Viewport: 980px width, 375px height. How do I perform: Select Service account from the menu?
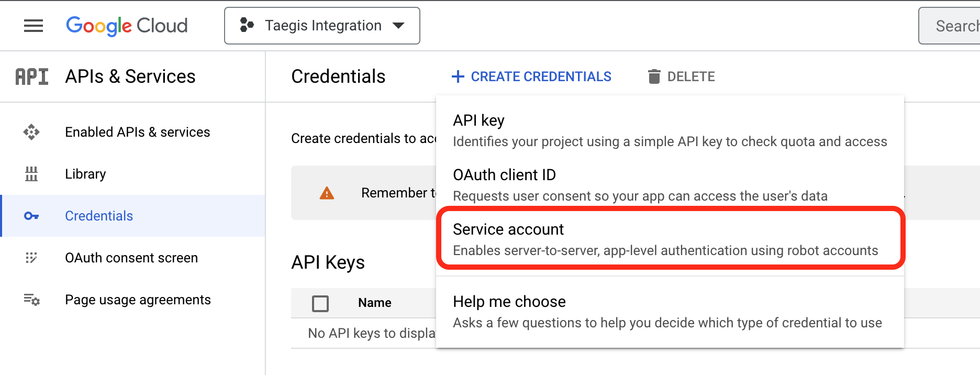(x=670, y=239)
